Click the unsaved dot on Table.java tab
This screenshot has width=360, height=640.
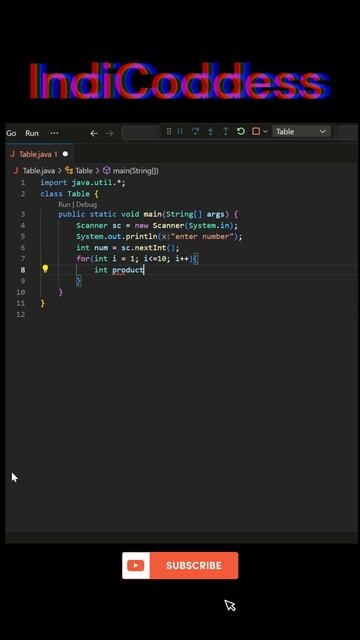[x=65, y=154]
